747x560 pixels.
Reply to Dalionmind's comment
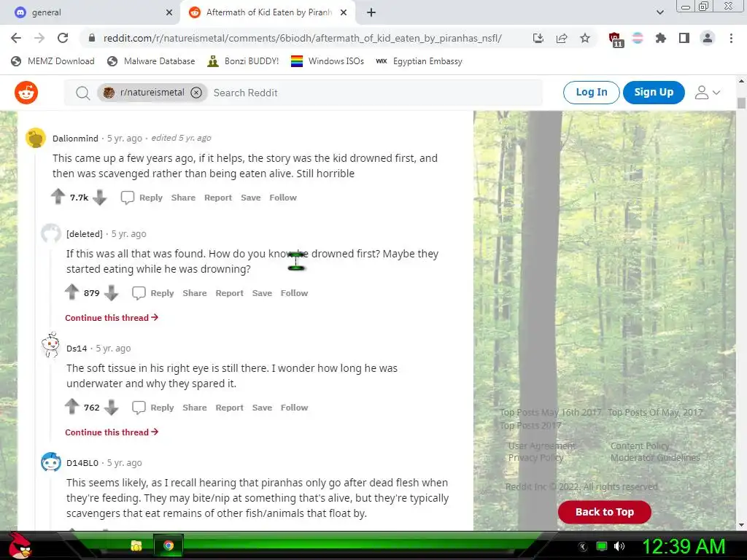142,198
